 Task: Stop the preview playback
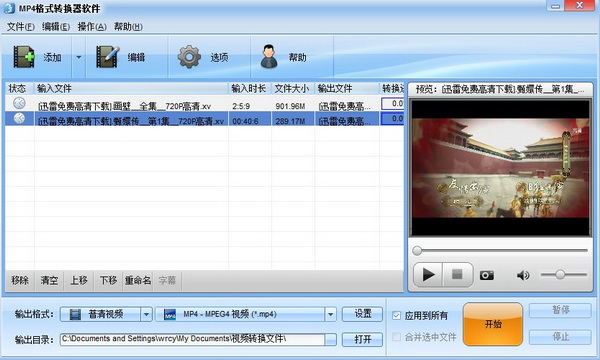pos(457,274)
